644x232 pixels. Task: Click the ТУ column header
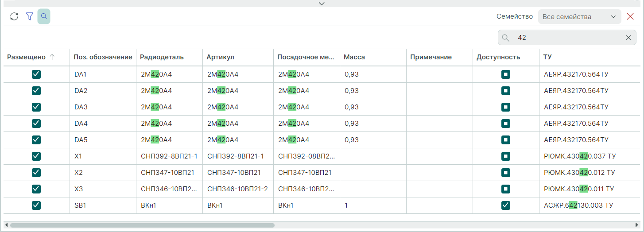tap(548, 57)
